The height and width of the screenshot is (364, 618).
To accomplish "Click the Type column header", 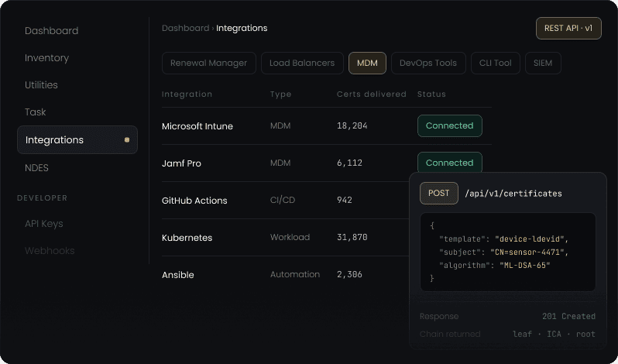I will 280,94.
